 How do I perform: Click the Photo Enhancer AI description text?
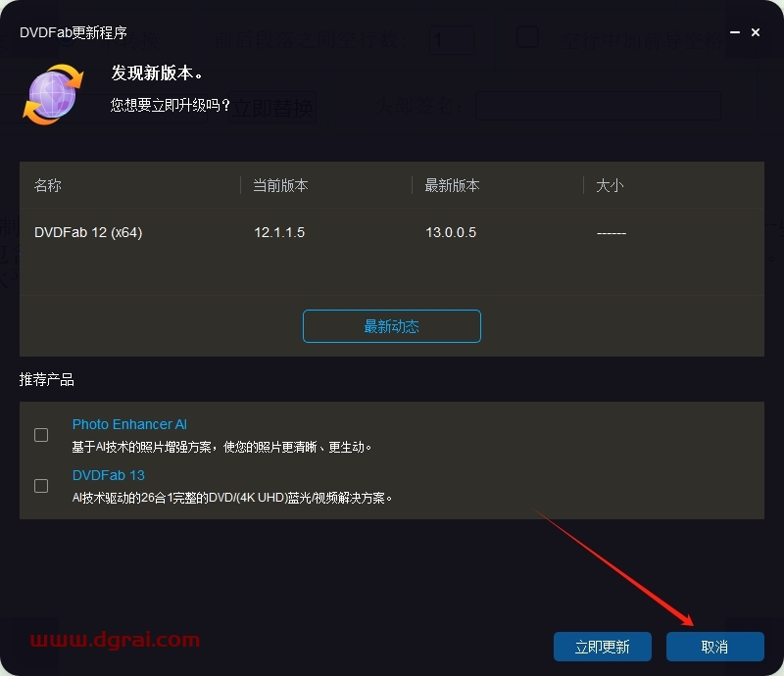click(x=221, y=447)
